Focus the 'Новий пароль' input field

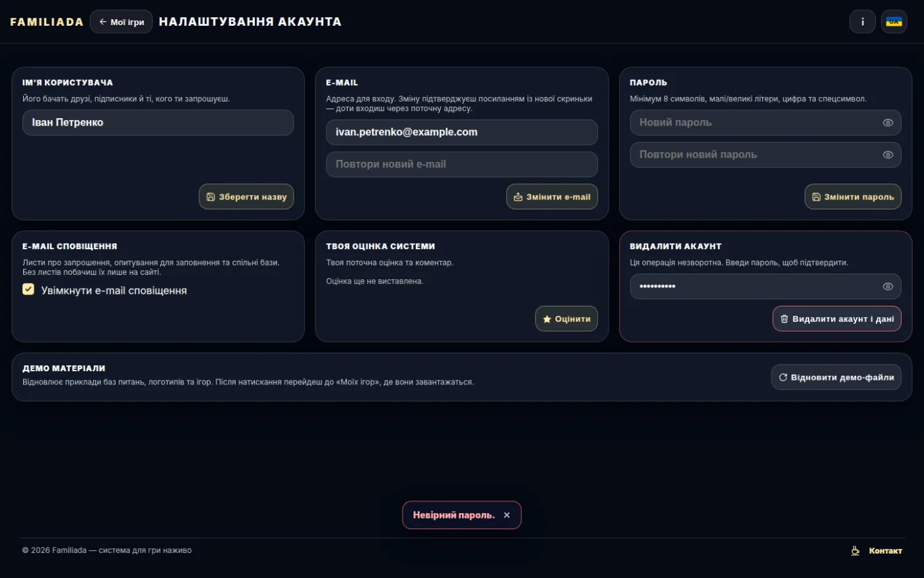click(x=766, y=122)
